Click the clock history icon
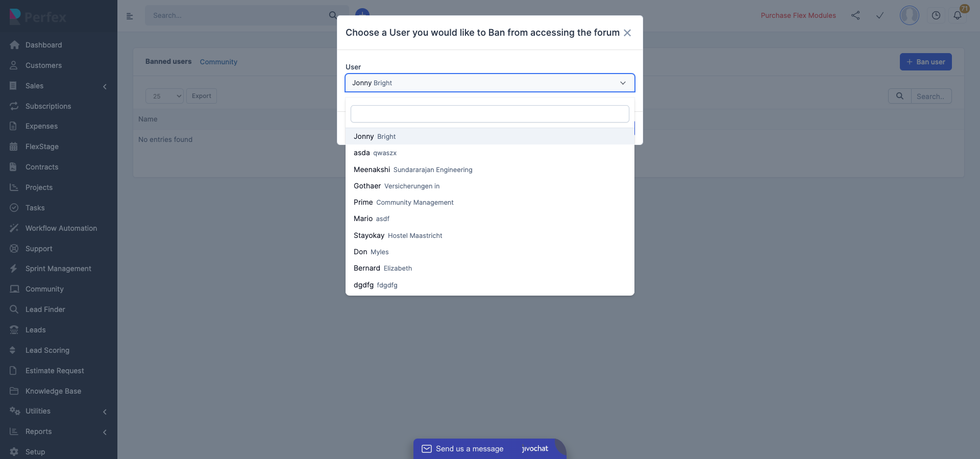The height and width of the screenshot is (459, 980). click(936, 15)
